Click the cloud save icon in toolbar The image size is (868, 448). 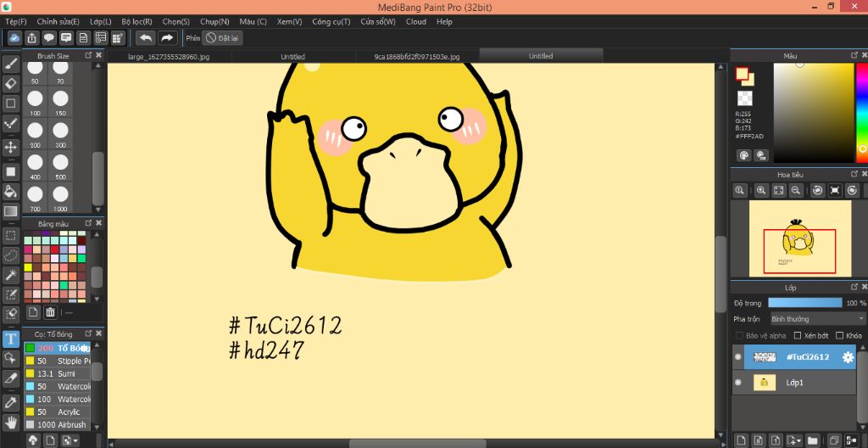tap(15, 37)
